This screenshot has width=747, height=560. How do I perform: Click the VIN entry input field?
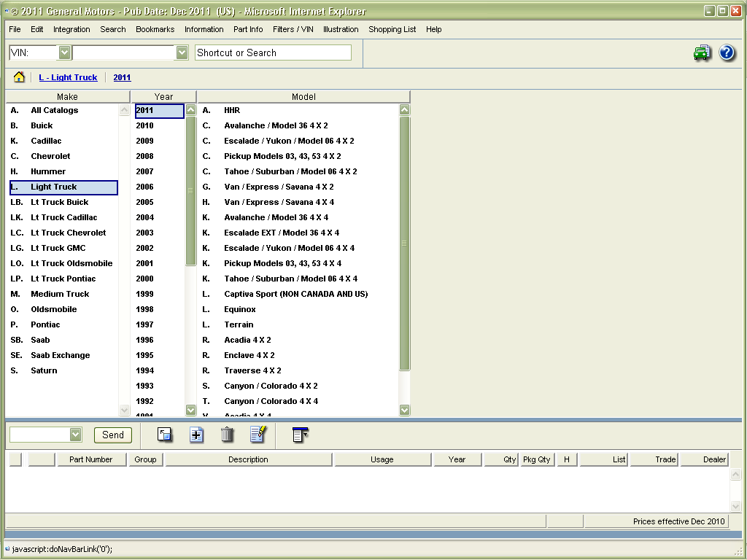(124, 52)
